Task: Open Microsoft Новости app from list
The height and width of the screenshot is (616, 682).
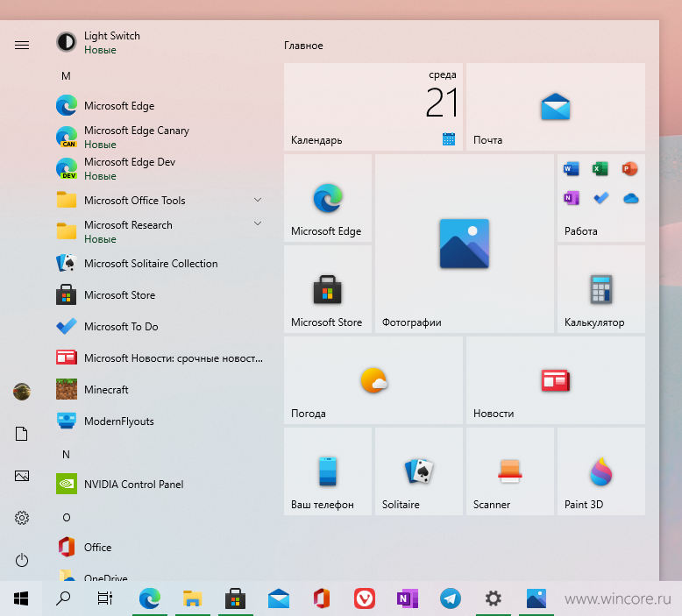Action: [160, 358]
